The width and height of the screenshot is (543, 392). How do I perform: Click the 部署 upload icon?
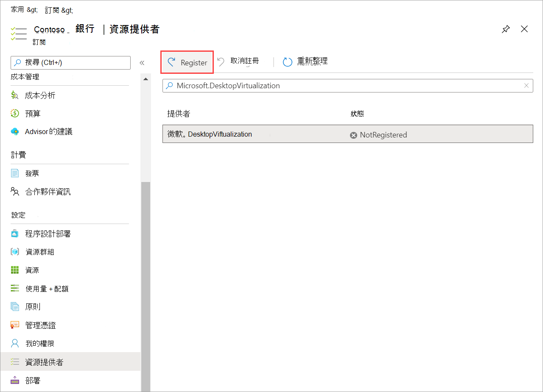coord(15,381)
